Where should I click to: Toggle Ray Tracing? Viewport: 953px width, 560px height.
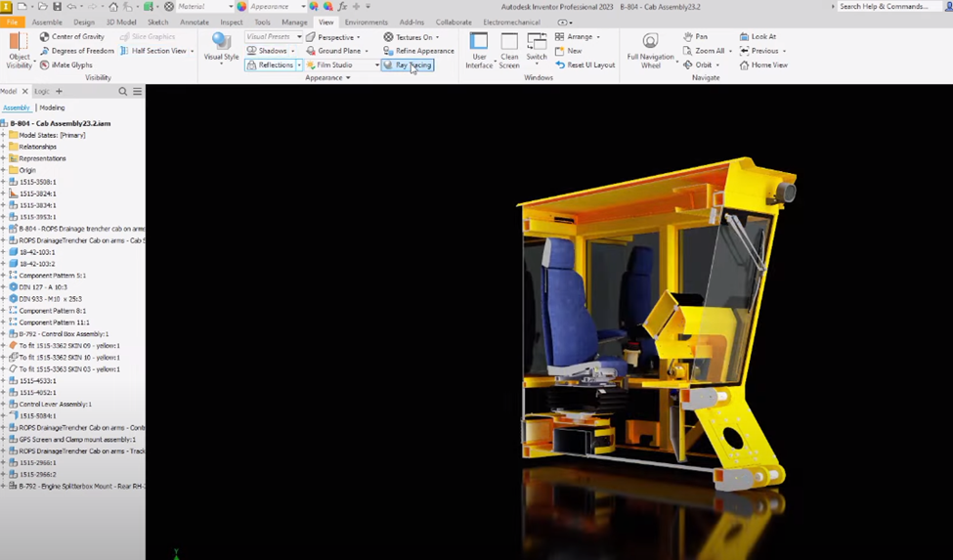point(408,65)
